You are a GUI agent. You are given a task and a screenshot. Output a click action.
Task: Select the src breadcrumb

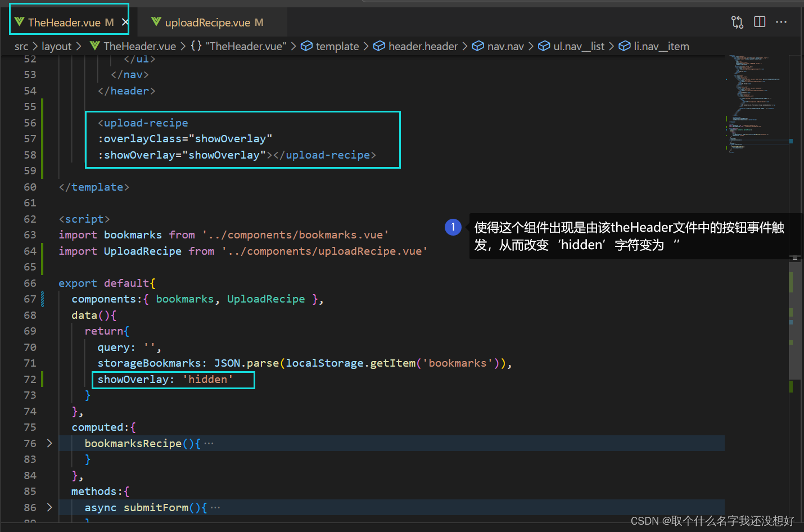[x=21, y=46]
